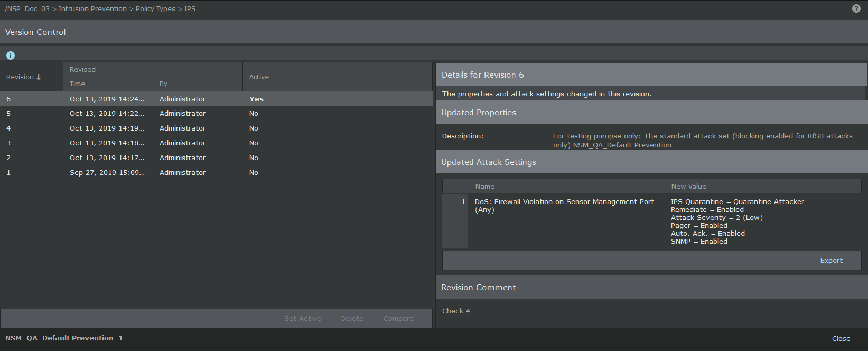
Task: Click time Sep 27, 2019 15:09 cell
Action: coord(107,173)
